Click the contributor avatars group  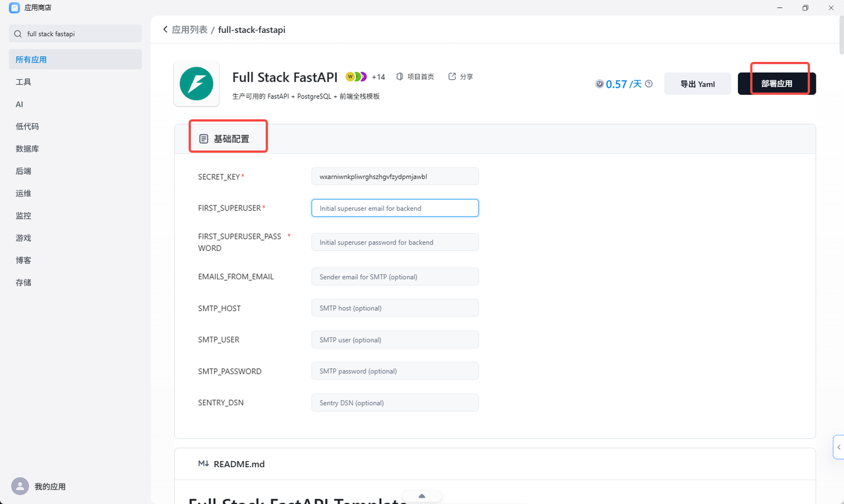click(356, 77)
